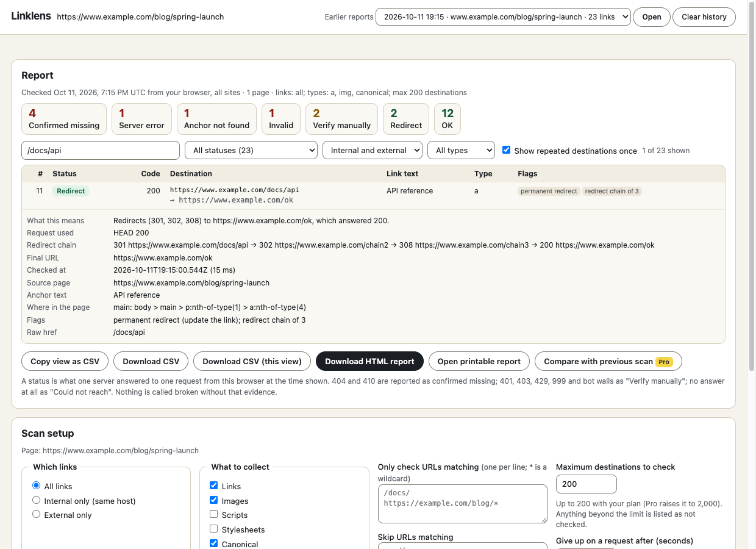The width and height of the screenshot is (756, 549).
Task: Click the Redirect status badge in row 11
Action: click(71, 191)
